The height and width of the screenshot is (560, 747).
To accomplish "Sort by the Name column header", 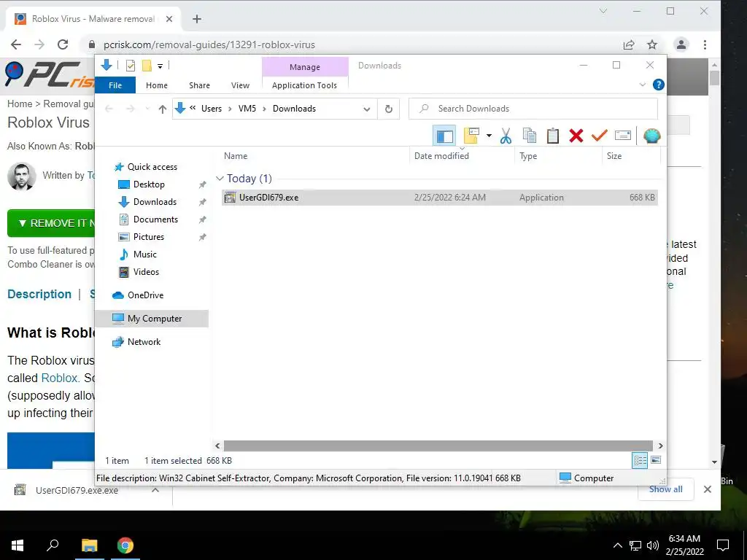I will click(236, 156).
